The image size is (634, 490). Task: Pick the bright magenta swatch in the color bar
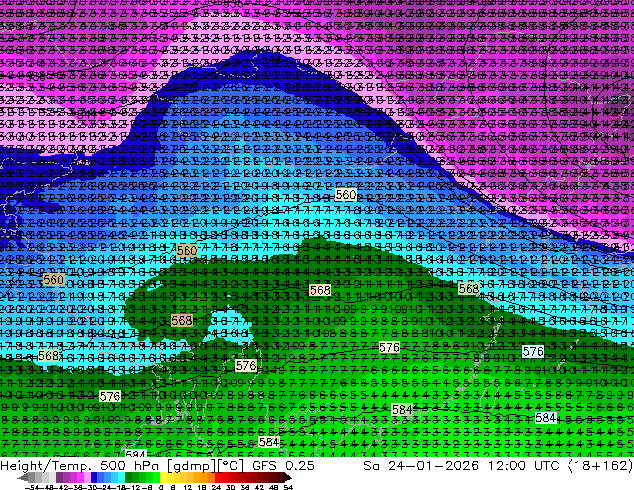80,477
